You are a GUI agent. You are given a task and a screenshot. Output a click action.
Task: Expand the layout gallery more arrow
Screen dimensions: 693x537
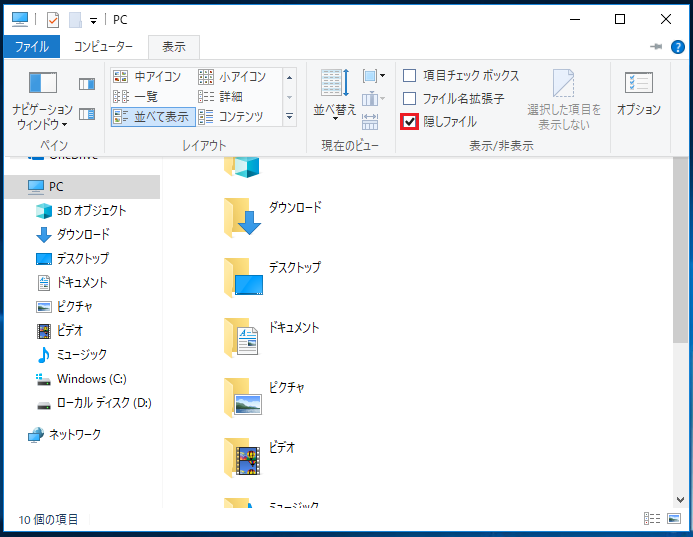289,117
